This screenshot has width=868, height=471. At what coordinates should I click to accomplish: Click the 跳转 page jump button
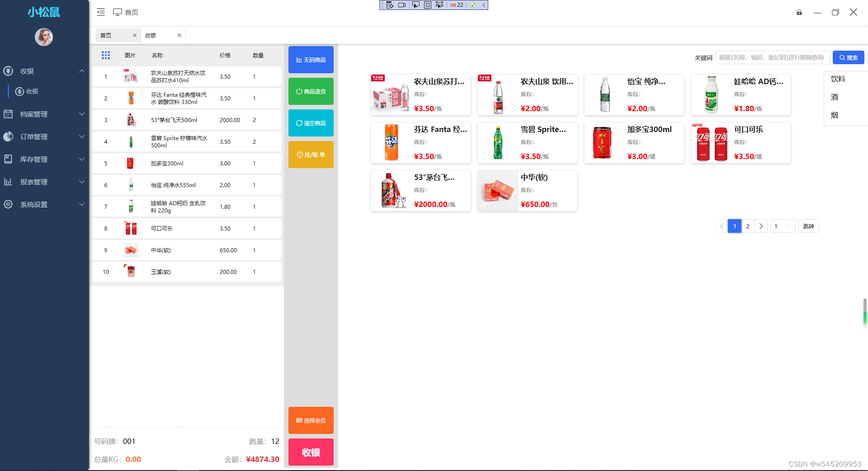coord(808,226)
